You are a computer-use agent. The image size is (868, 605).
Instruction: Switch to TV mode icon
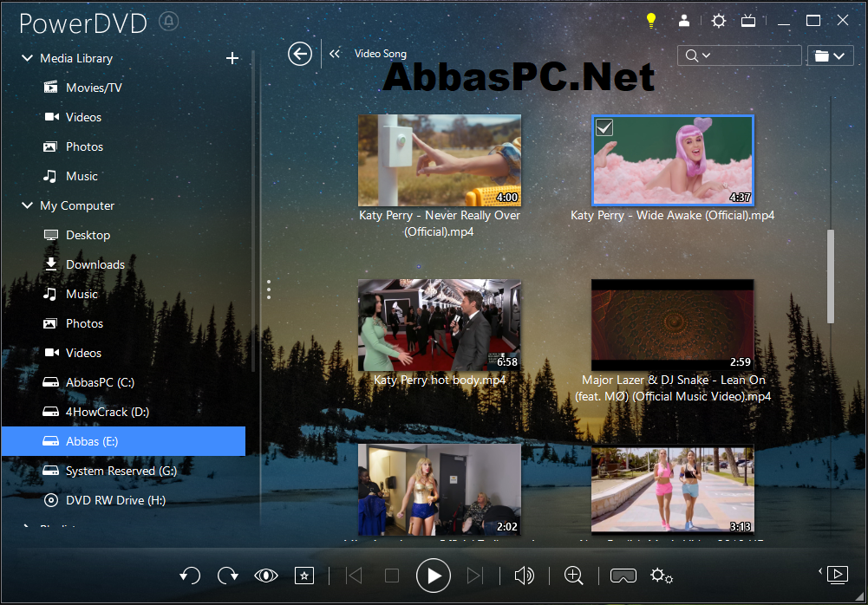748,21
